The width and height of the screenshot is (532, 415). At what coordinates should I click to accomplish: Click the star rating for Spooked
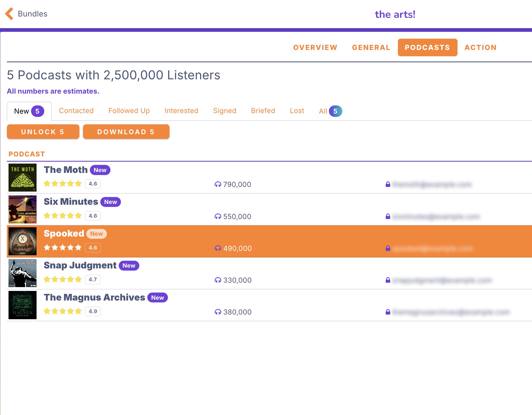[63, 248]
